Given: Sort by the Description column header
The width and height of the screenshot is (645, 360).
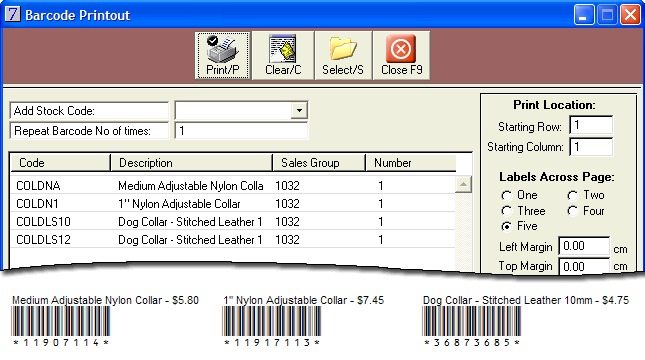Looking at the screenshot, I should click(x=192, y=163).
